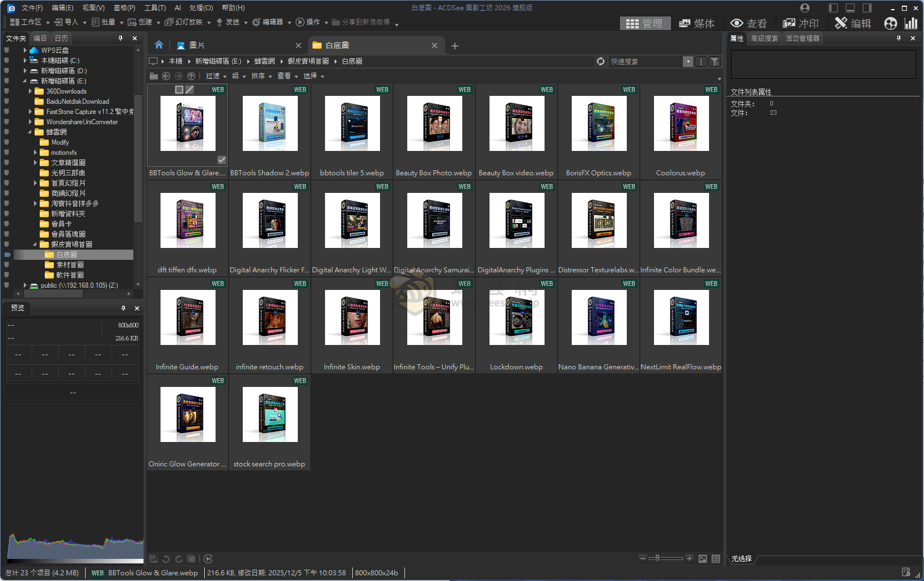
Task: Open the 文件(F) menu
Action: pyautogui.click(x=32, y=8)
